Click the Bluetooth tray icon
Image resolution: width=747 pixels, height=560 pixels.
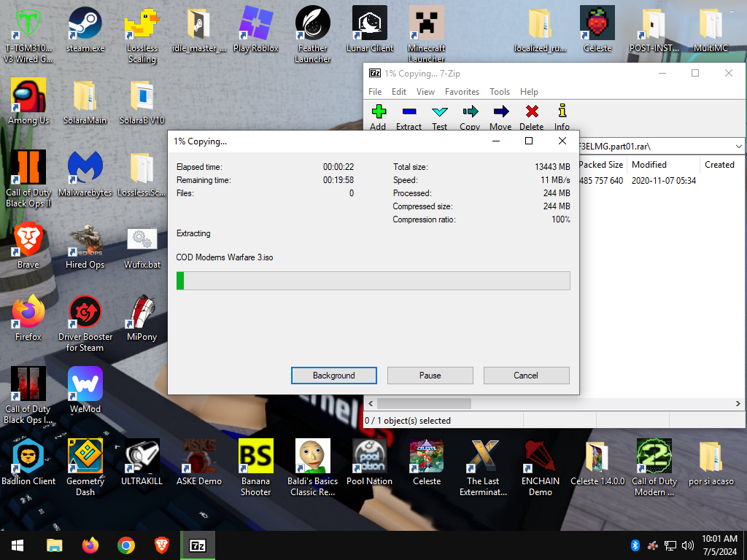(635, 545)
